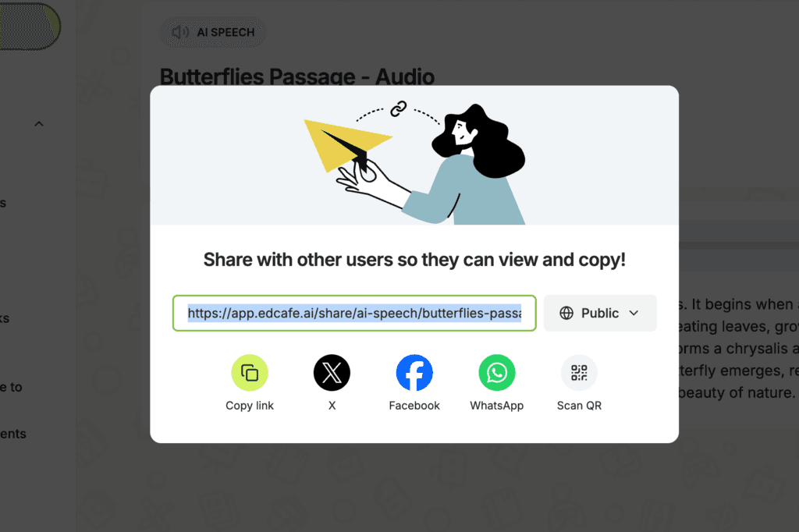This screenshot has width=799, height=532.
Task: Click the WhatsApp text label
Action: tap(497, 406)
